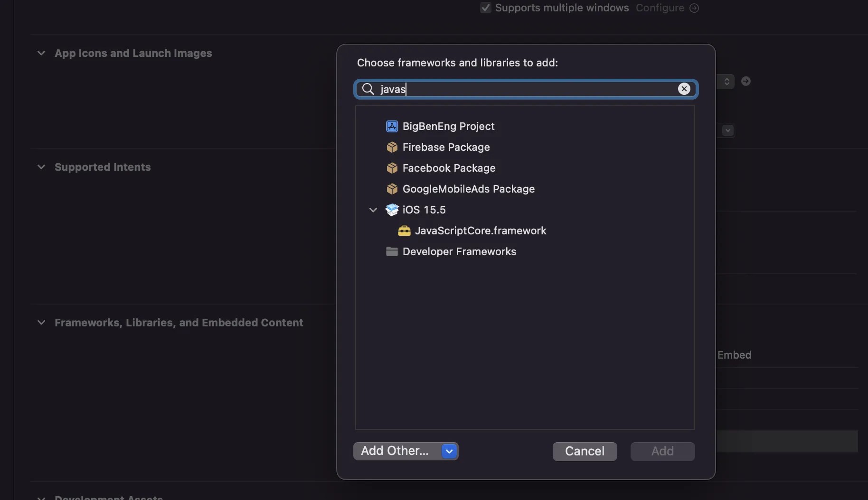Collapse the Supported Intents section
This screenshot has width=868, height=500.
tap(41, 167)
